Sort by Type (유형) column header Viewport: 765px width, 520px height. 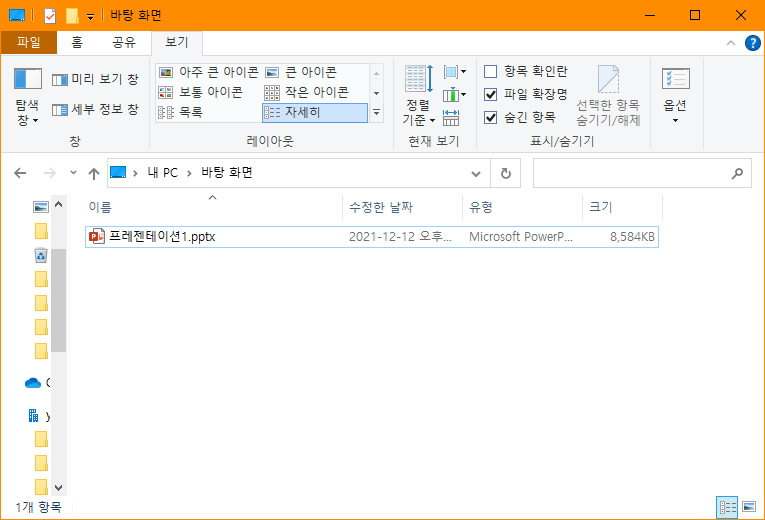tap(522, 207)
